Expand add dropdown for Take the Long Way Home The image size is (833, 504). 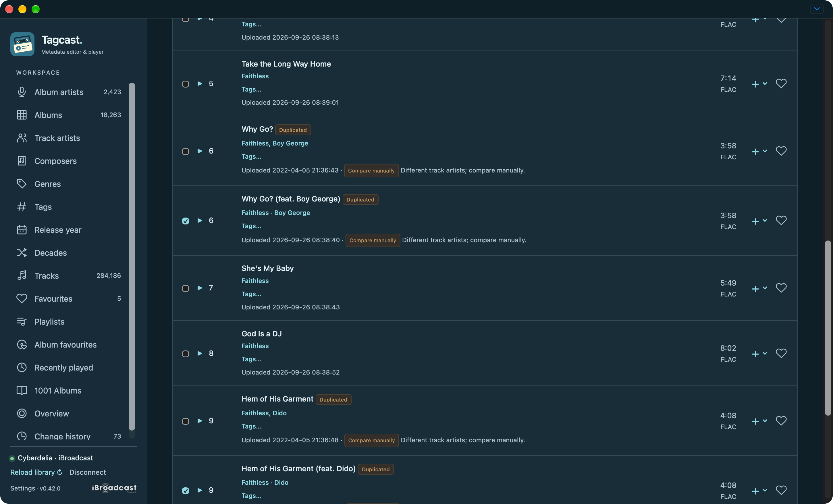tap(765, 84)
